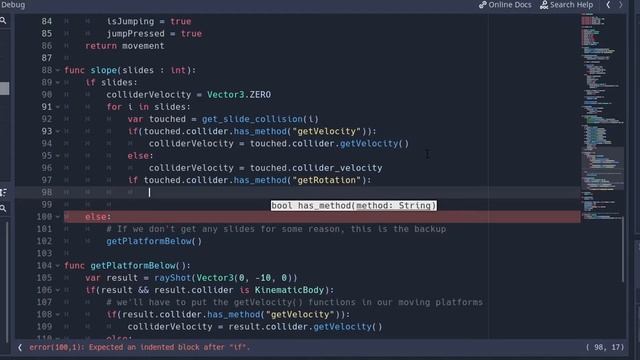Image resolution: width=640 pixels, height=360 pixels.
Task: Collapse the error panel chevron in status bar
Action: click(x=20, y=347)
